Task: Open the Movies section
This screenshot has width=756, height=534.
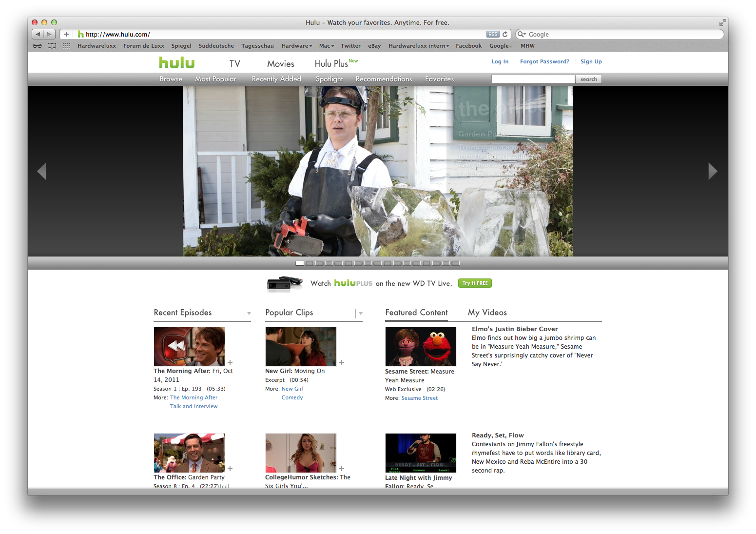Action: click(281, 64)
